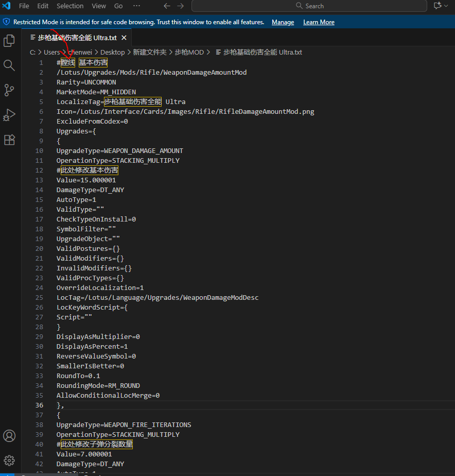Open the Source Control view
The height and width of the screenshot is (476, 455).
[9, 90]
